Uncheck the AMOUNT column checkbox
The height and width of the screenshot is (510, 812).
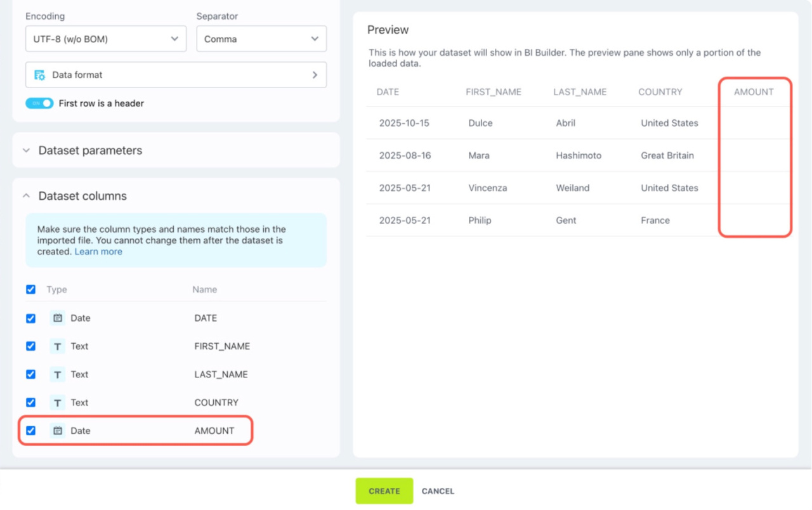[30, 431]
